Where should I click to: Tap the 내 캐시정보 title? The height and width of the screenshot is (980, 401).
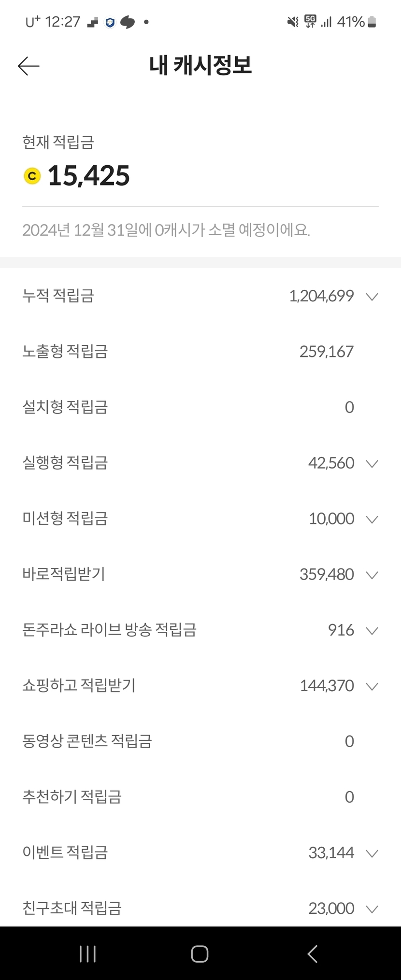coord(200,66)
